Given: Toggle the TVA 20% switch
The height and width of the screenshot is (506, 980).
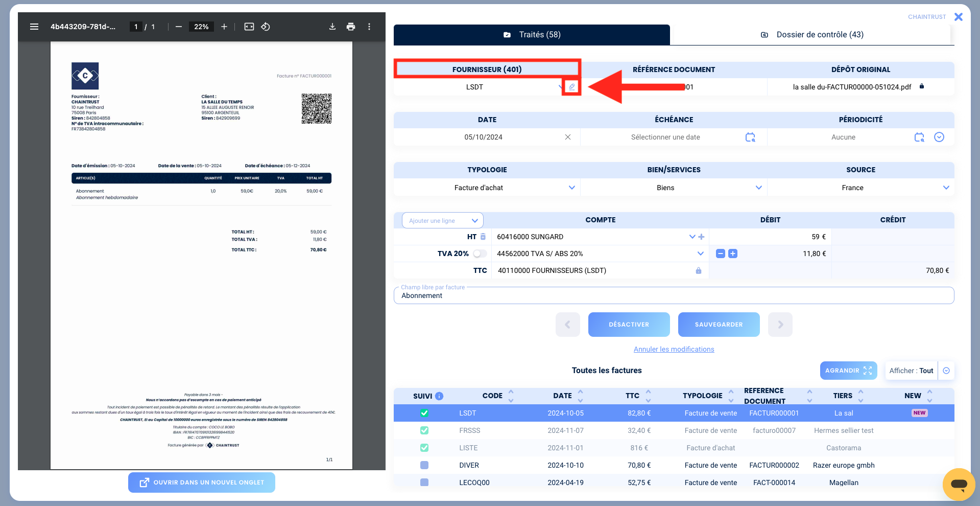Looking at the screenshot, I should point(480,254).
